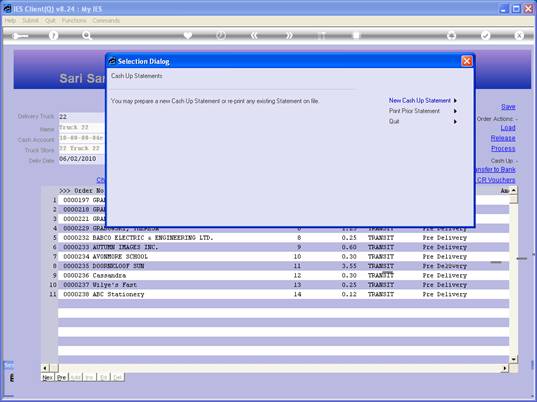537x402 pixels.
Task: Click the key icon in the toolbar
Action: coord(20,36)
